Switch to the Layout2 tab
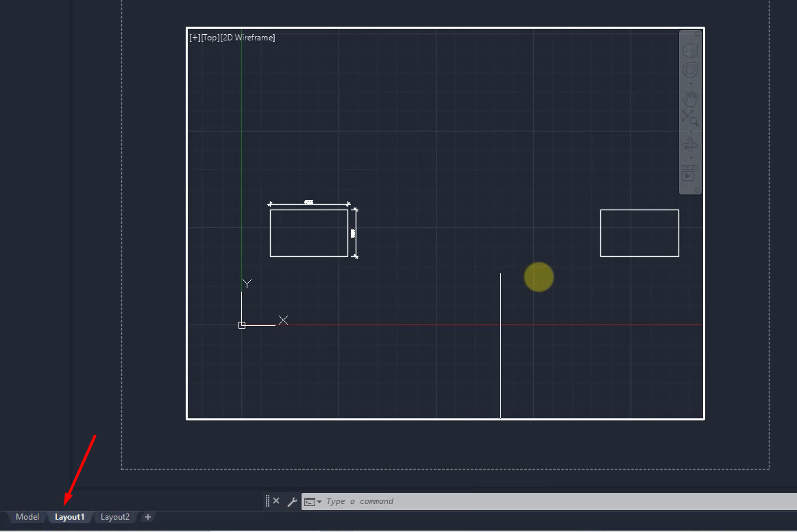This screenshot has height=532, width=797. 114,517
